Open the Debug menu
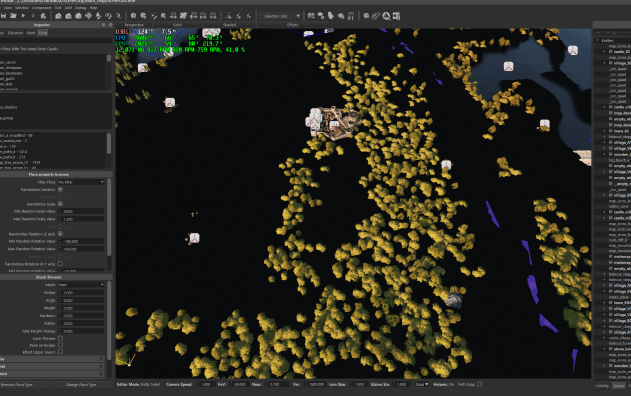 point(80,8)
